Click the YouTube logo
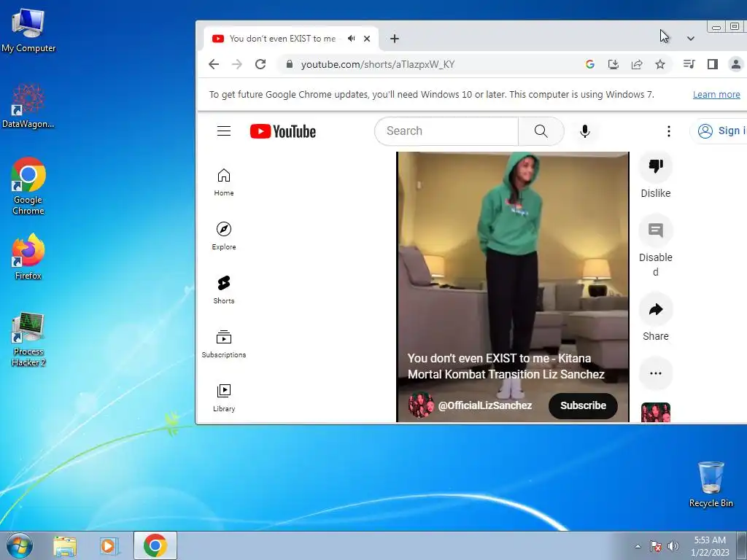Image resolution: width=747 pixels, height=560 pixels. 283,131
